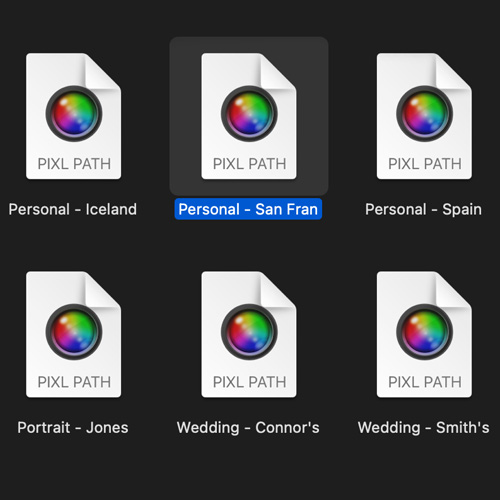Screen dimensions: 500x500
Task: Click folded page corner of Spain document
Action: click(453, 72)
